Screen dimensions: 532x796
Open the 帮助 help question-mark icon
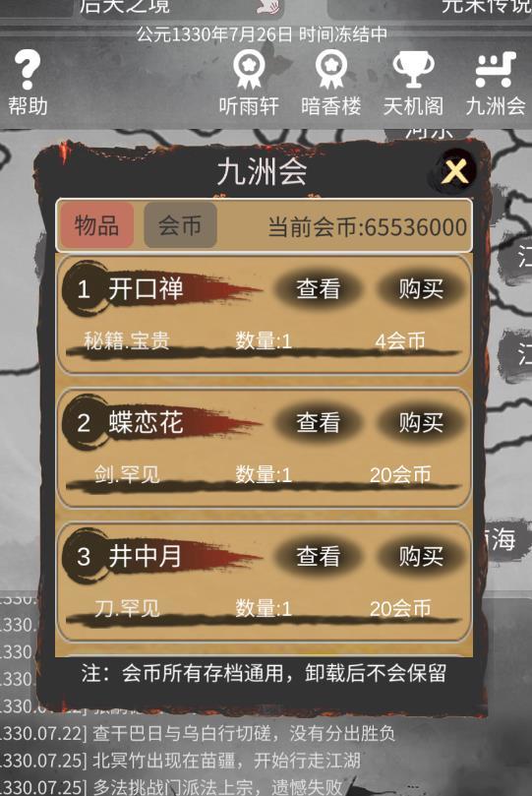point(28,70)
